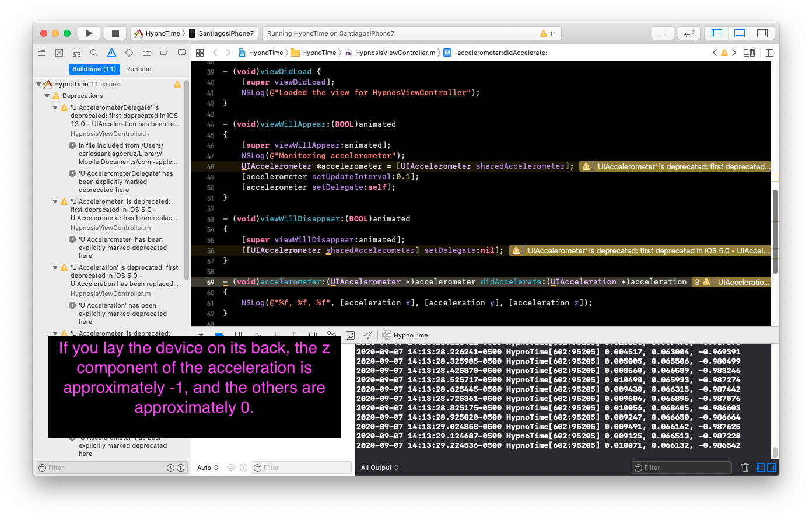Toggle recent issues clock filter
This screenshot has width=812, height=519.
171,468
